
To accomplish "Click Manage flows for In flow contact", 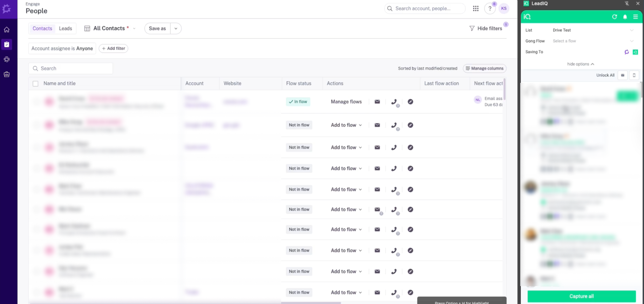I will [x=346, y=102].
